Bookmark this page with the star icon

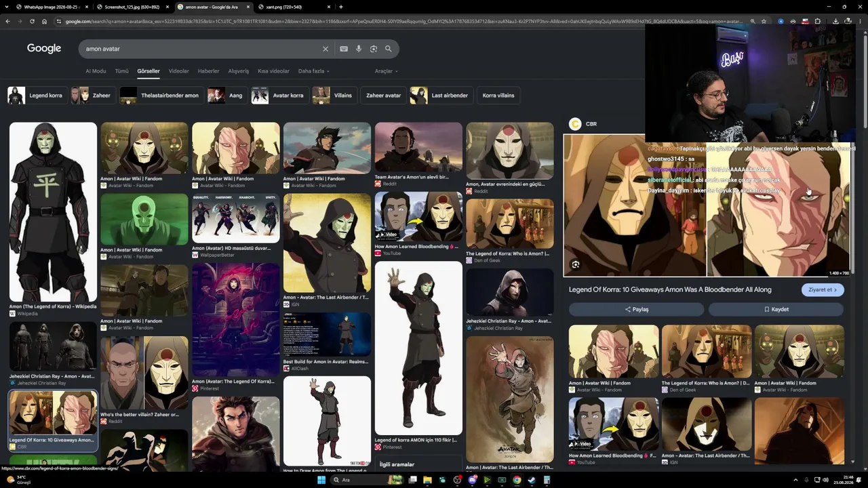(x=764, y=21)
